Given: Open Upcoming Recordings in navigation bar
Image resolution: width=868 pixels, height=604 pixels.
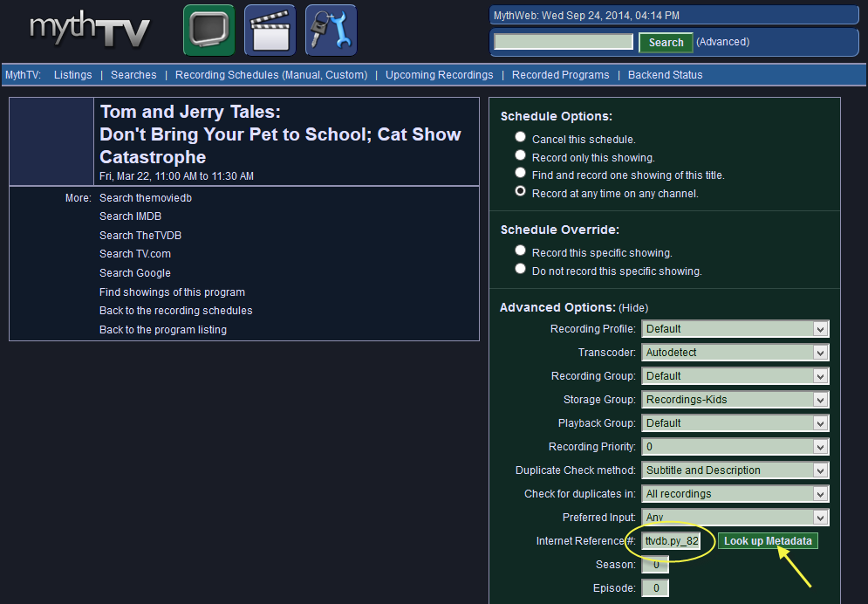Looking at the screenshot, I should click(439, 75).
